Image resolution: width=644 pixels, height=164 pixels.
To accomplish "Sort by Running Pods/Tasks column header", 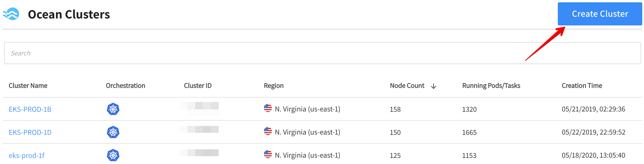I will point(491,86).
